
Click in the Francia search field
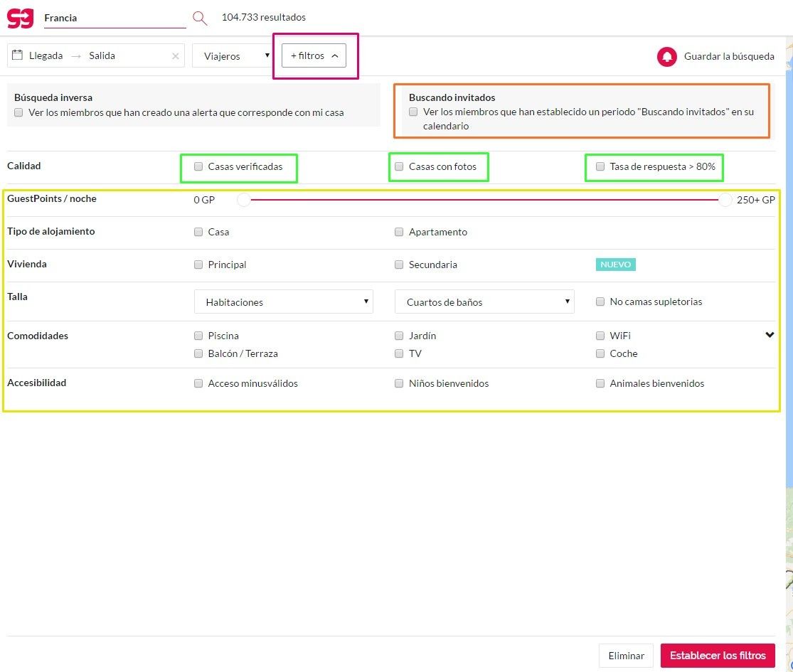click(115, 18)
